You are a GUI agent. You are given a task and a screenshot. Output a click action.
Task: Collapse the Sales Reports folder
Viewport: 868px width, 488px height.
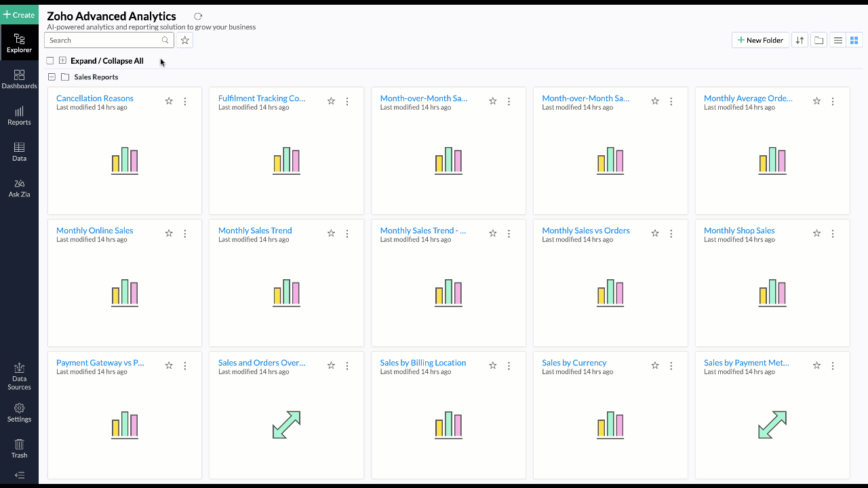[52, 77]
